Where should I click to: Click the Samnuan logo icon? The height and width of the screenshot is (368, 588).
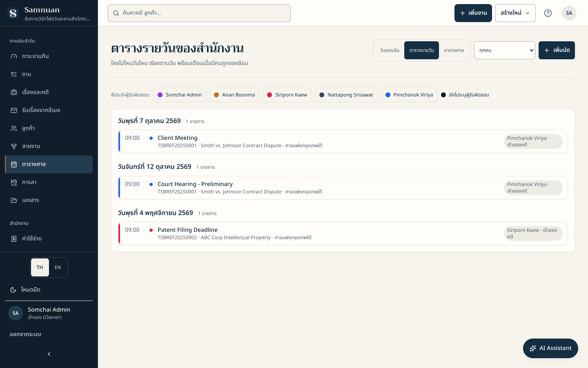click(x=13, y=13)
